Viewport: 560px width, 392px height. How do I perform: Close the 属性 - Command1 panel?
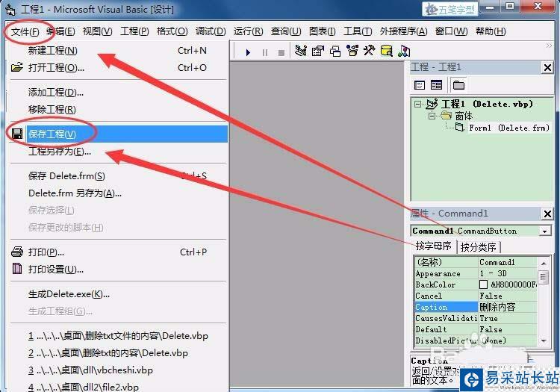(x=547, y=214)
